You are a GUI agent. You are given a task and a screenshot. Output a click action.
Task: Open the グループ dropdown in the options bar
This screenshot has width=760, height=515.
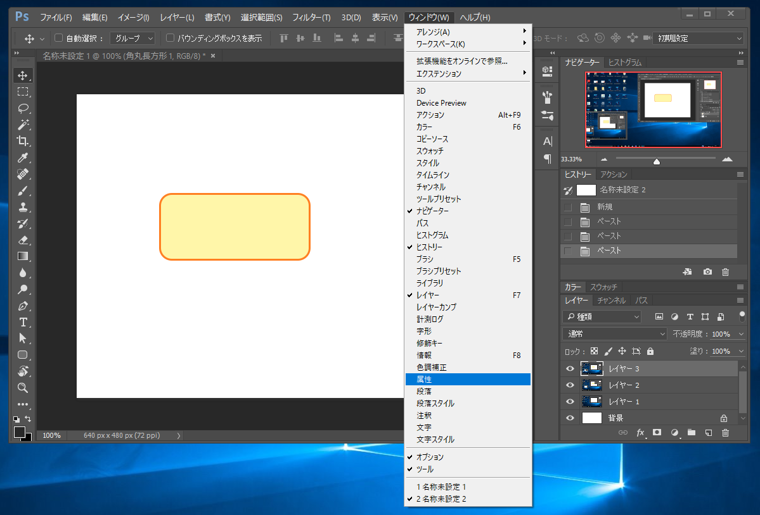click(x=133, y=38)
